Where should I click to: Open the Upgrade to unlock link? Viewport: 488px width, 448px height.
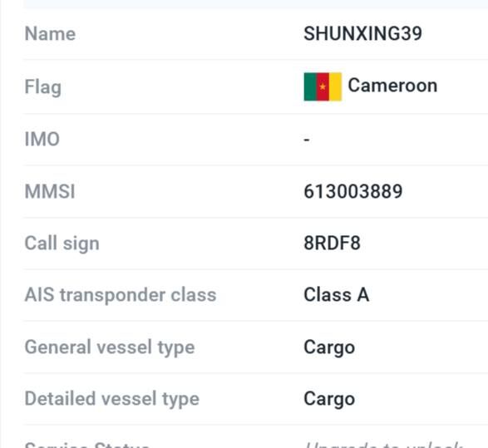[383, 445]
